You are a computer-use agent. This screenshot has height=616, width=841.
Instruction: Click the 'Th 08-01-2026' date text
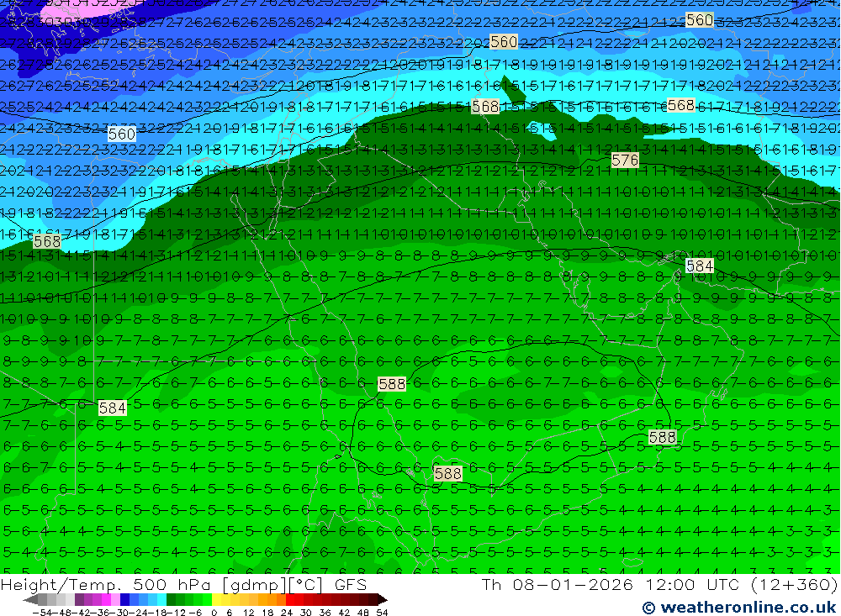click(x=558, y=584)
